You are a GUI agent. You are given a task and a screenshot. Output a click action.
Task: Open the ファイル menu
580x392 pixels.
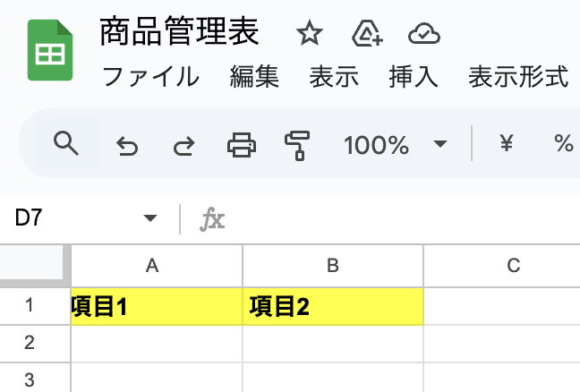coord(150,77)
